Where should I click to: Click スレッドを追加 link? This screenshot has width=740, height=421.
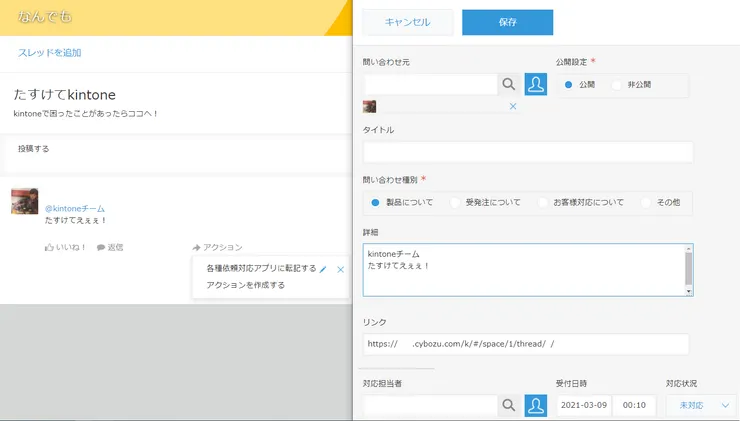point(50,53)
